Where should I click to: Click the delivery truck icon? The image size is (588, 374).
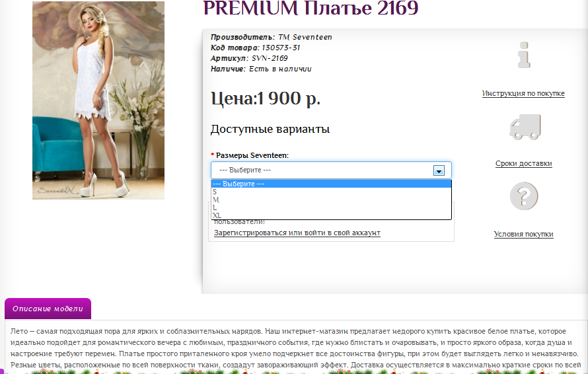(x=525, y=127)
